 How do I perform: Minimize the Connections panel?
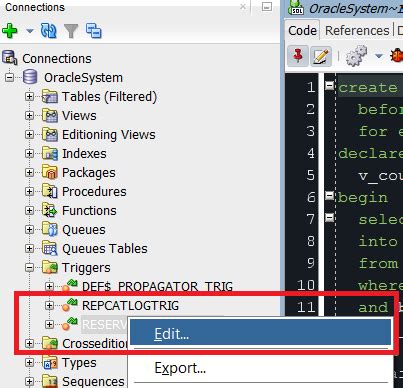click(x=267, y=7)
